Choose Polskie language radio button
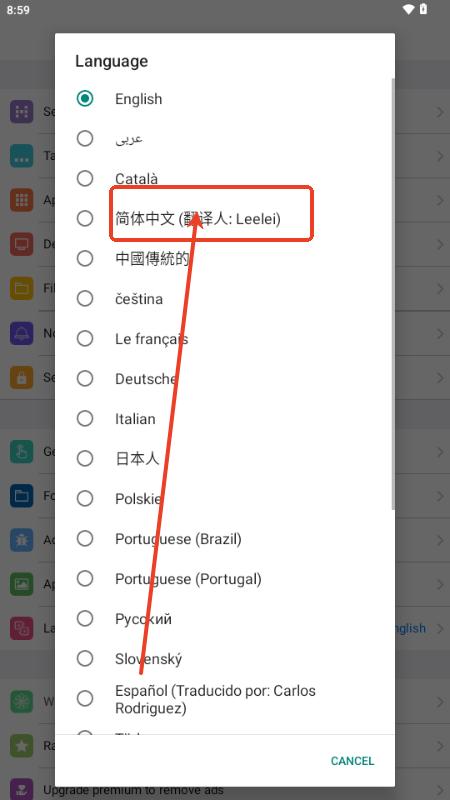 coord(85,498)
